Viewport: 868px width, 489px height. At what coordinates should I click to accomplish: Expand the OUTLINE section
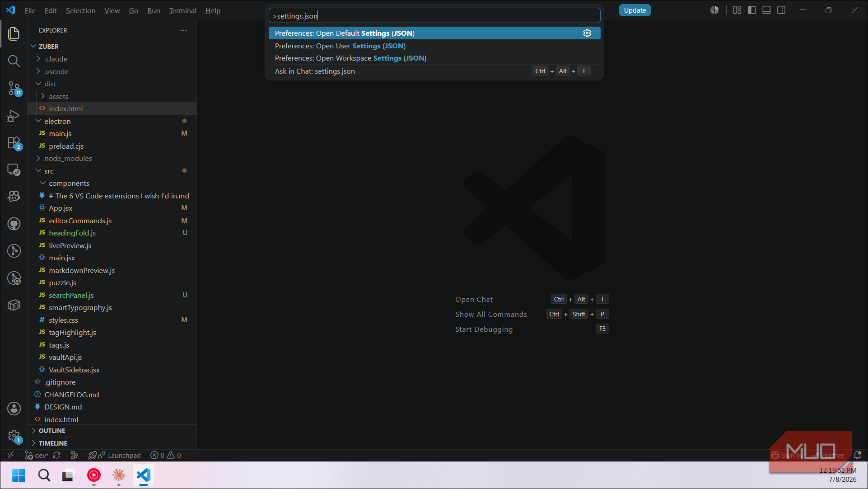(x=112, y=431)
